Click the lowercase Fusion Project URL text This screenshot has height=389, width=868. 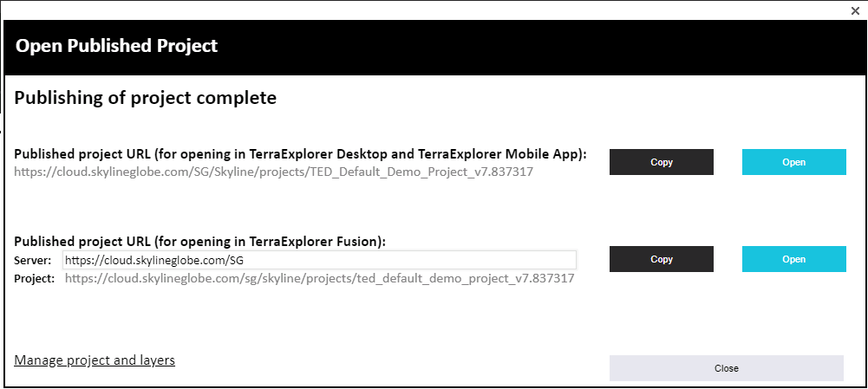click(x=319, y=279)
